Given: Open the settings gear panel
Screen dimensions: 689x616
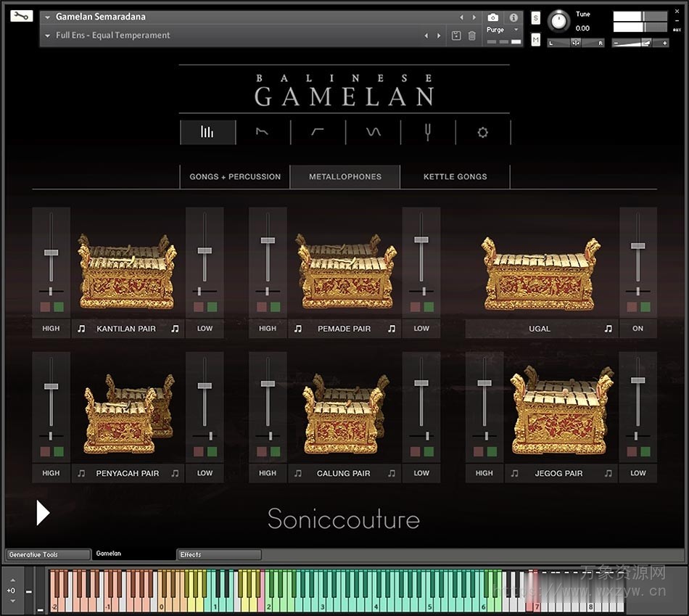Looking at the screenshot, I should pos(482,132).
